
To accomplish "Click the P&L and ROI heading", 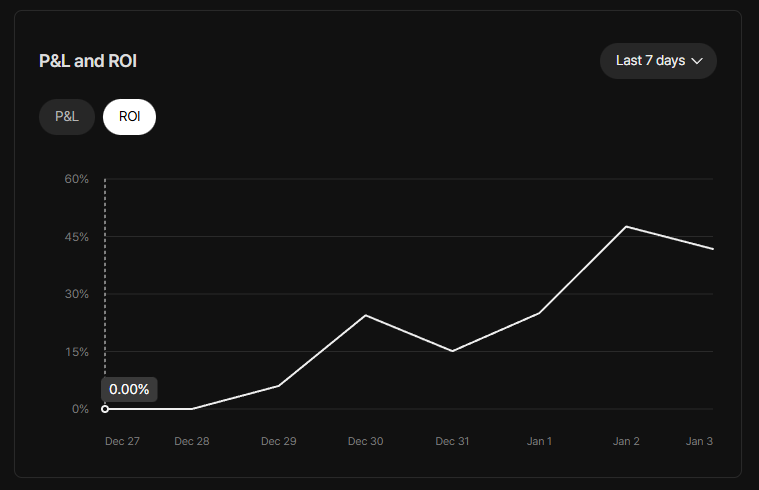I will 88,61.
